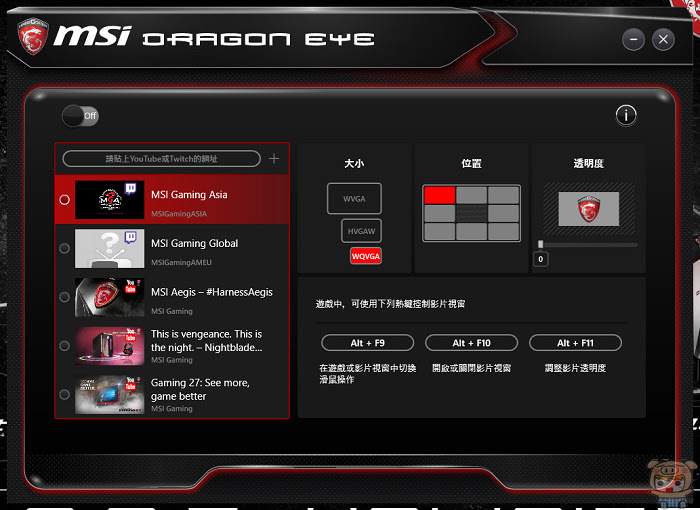
Task: Open Nightblade video thumbnail
Action: click(x=109, y=346)
